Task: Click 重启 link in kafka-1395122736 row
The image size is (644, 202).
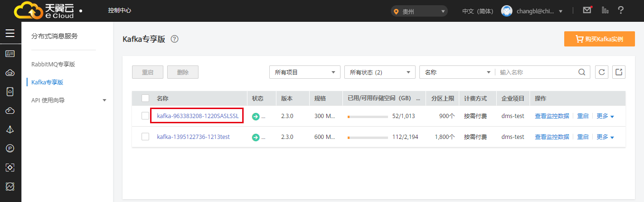Action: coord(583,137)
